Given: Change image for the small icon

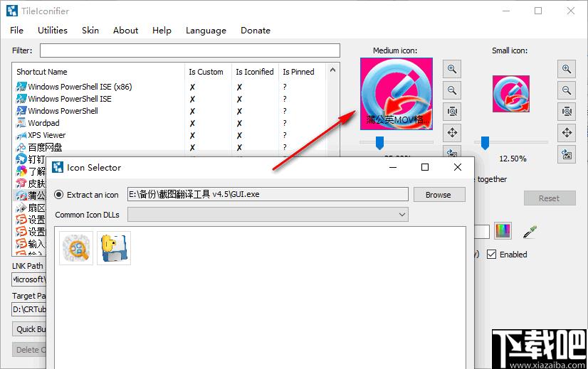Looking at the screenshot, I should coord(566,154).
